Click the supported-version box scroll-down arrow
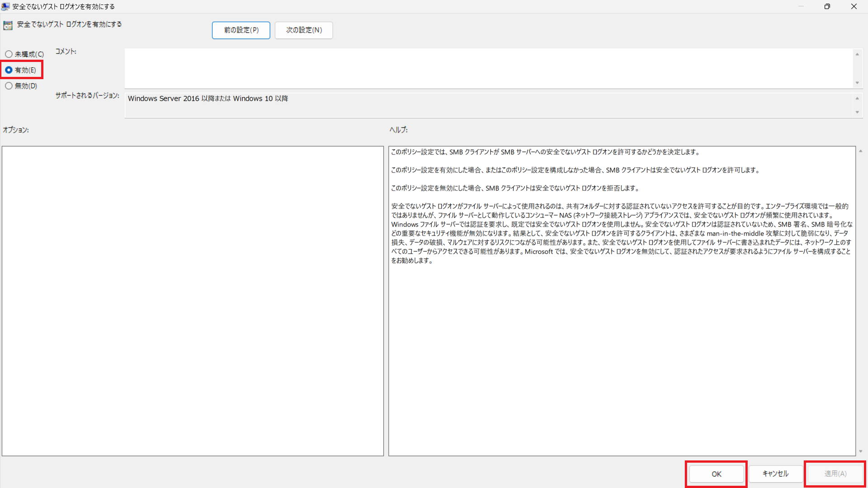The width and height of the screenshot is (868, 488). [857, 113]
